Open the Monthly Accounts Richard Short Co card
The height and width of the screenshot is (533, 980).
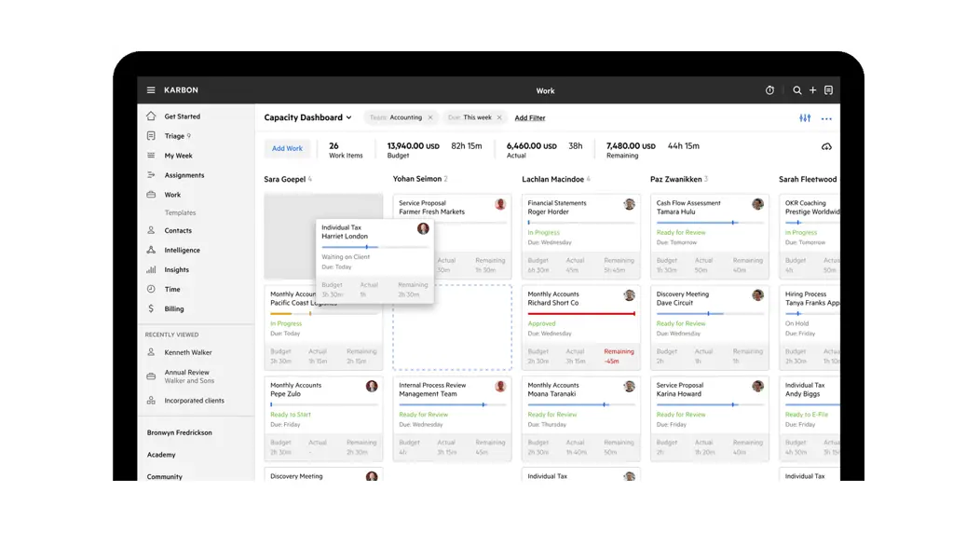(x=580, y=327)
